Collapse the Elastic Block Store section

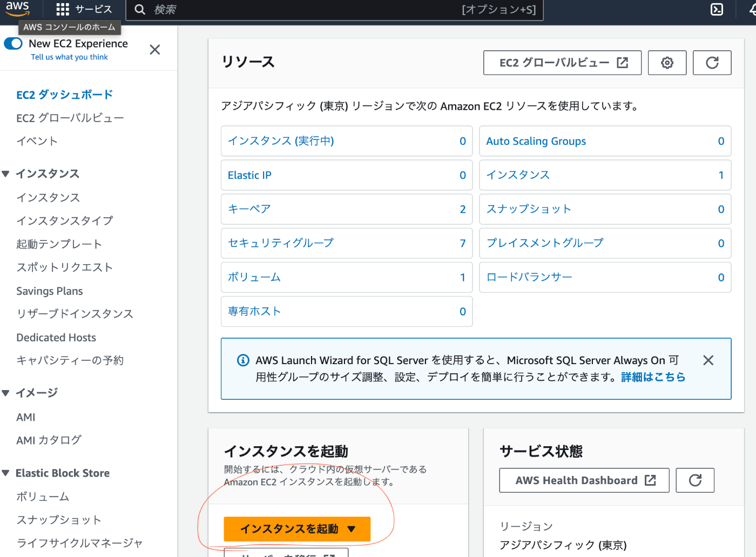point(5,473)
